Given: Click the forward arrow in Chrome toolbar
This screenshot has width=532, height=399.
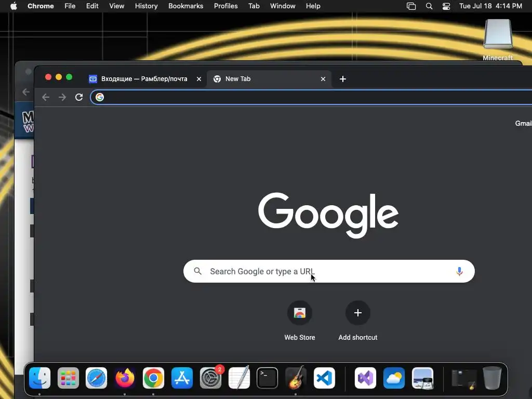Looking at the screenshot, I should pyautogui.click(x=62, y=97).
